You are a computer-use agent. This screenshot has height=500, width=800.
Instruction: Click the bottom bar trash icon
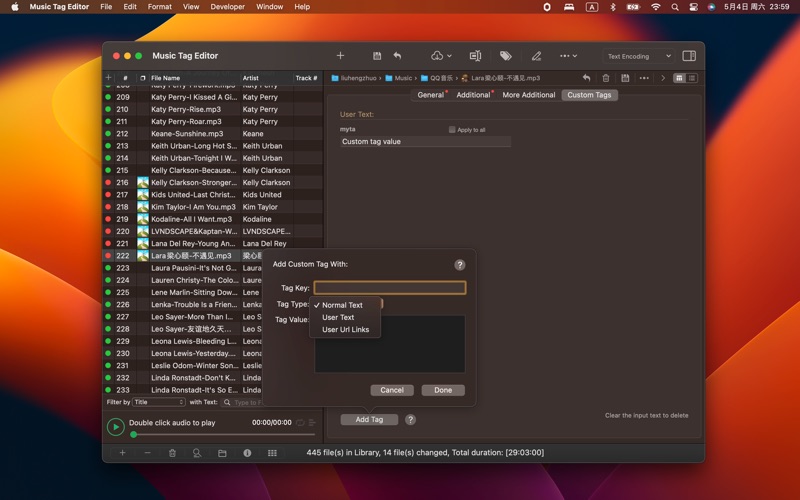tap(172, 453)
